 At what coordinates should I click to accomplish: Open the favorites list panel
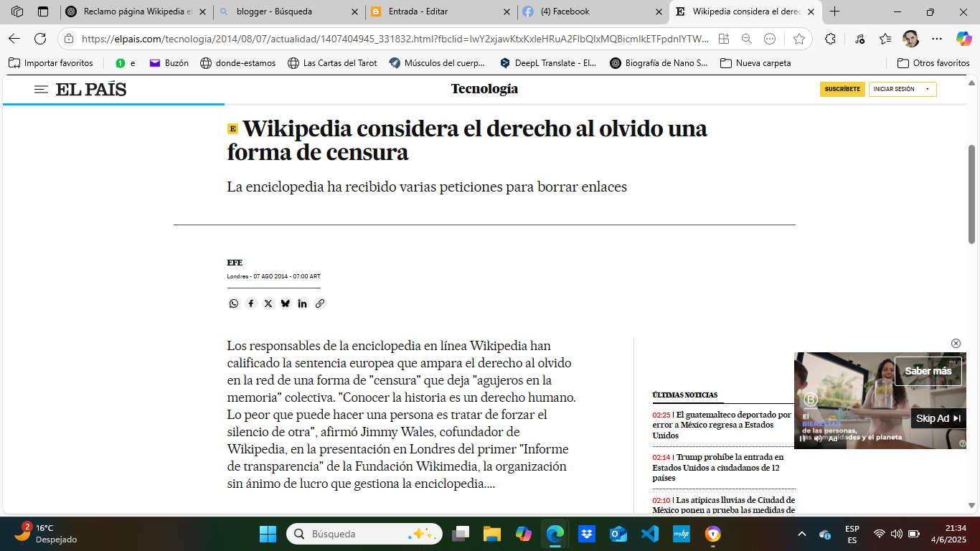885,39
